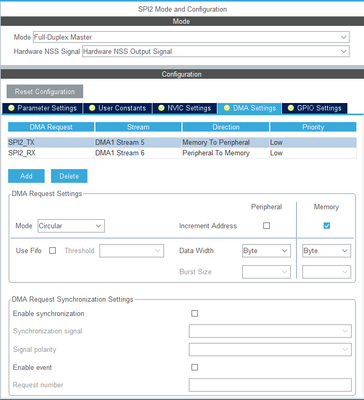Click the Direction column header

pyautogui.click(x=226, y=127)
